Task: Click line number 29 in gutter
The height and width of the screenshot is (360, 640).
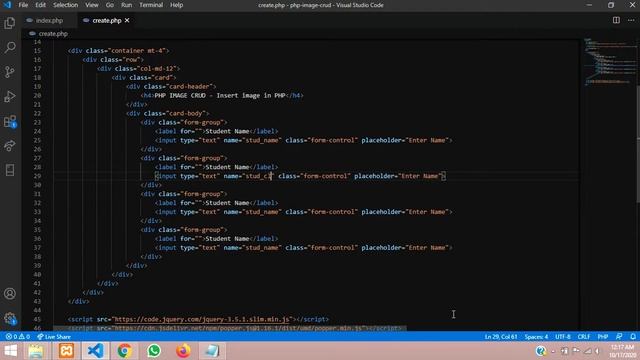Action: pyautogui.click(x=37, y=176)
